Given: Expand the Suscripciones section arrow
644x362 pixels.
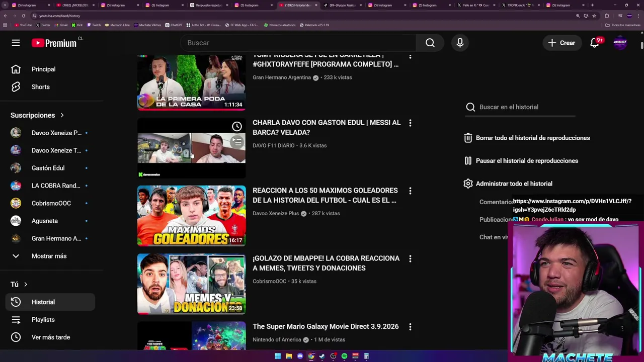Looking at the screenshot, I should click(x=62, y=115).
